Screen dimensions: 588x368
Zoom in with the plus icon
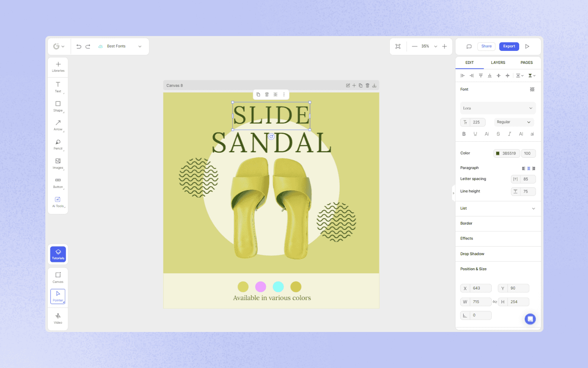tap(445, 46)
